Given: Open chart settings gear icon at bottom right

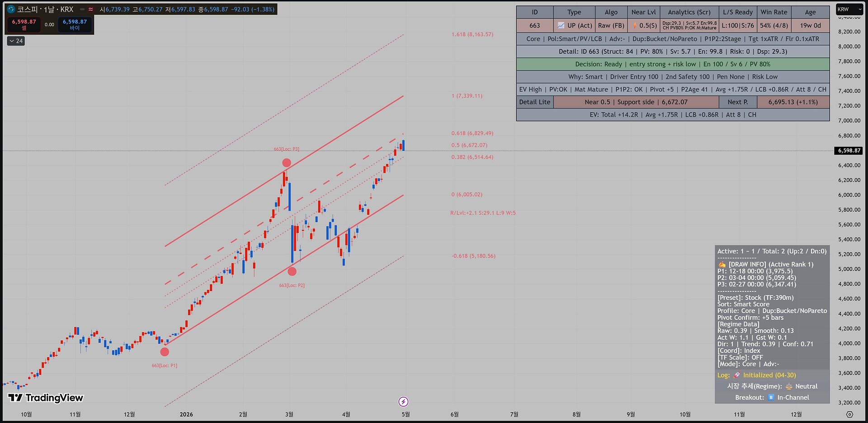Looking at the screenshot, I should pos(849,414).
